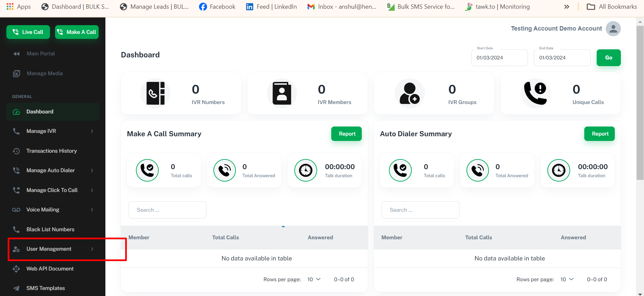Open SMS Templates in sidebar
Viewport: 644px width, 296px height.
click(x=46, y=288)
